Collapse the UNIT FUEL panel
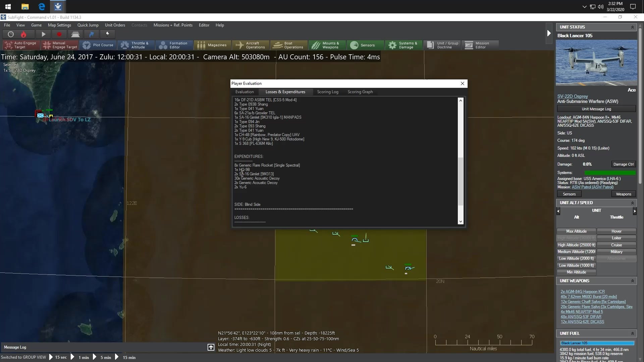644x362 pixels. coord(633,334)
